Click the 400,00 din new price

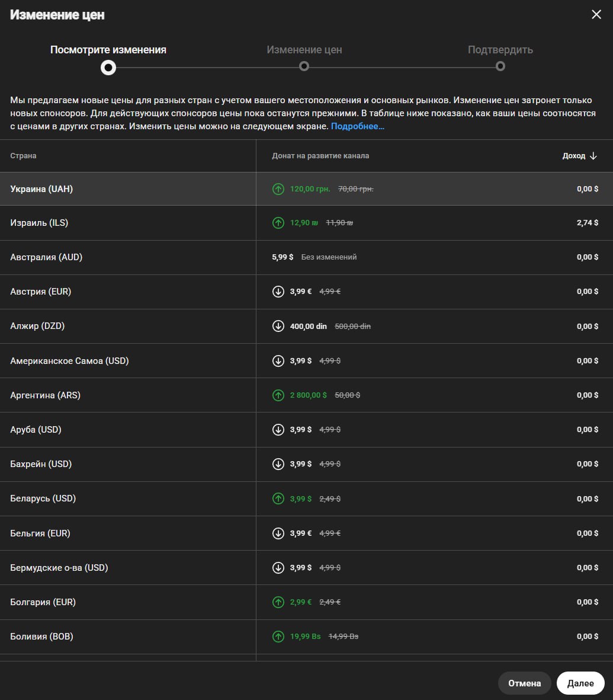click(x=309, y=327)
